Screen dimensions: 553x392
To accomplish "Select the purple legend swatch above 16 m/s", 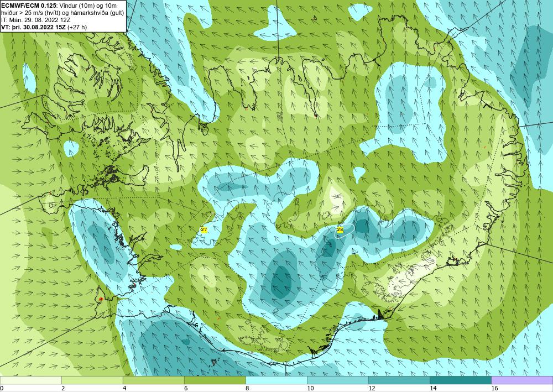I will coord(522,380).
